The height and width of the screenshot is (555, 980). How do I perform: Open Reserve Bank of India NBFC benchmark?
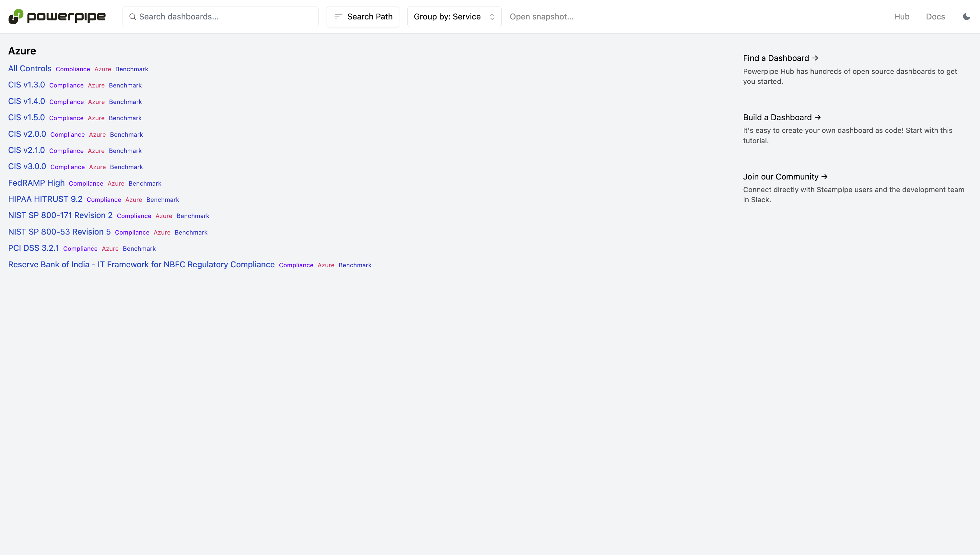pos(141,264)
